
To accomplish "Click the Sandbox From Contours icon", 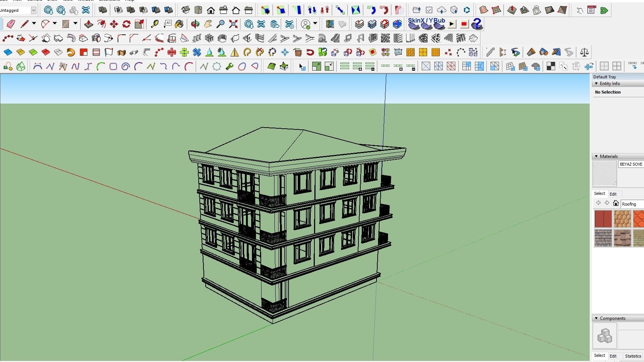I will tap(483, 10).
